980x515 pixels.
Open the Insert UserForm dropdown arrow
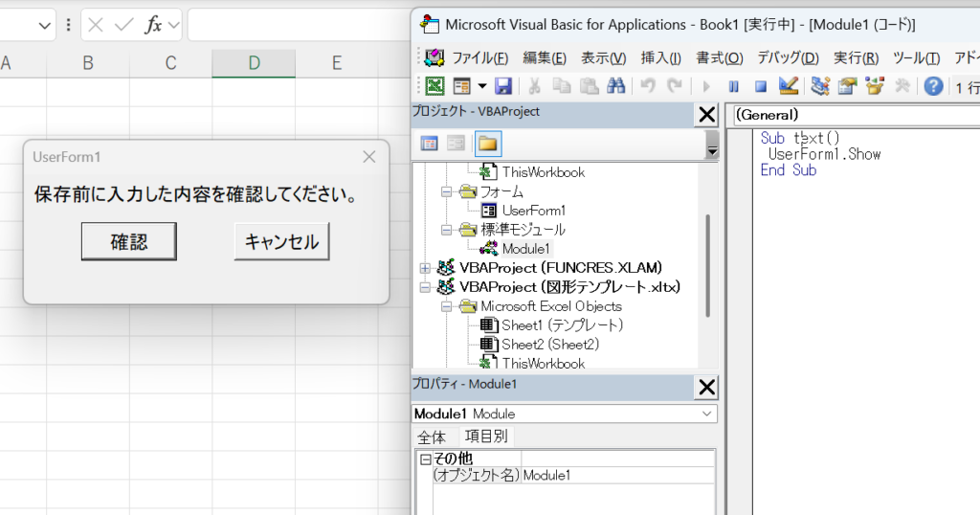coord(482,85)
